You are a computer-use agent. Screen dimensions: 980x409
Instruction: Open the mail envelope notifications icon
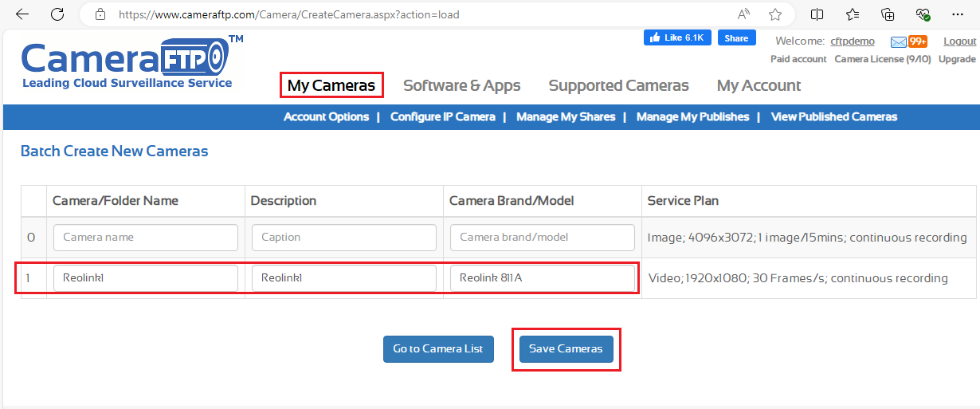[x=898, y=41]
